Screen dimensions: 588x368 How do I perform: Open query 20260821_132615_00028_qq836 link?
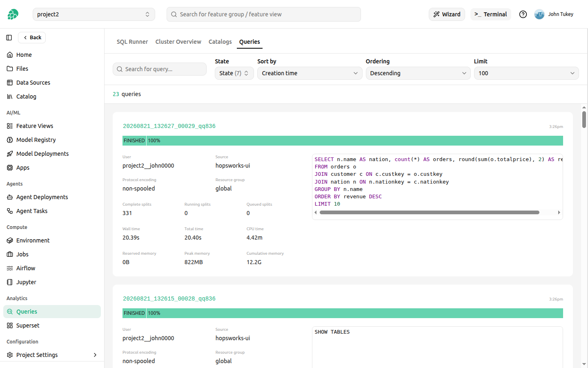pyautogui.click(x=169, y=299)
